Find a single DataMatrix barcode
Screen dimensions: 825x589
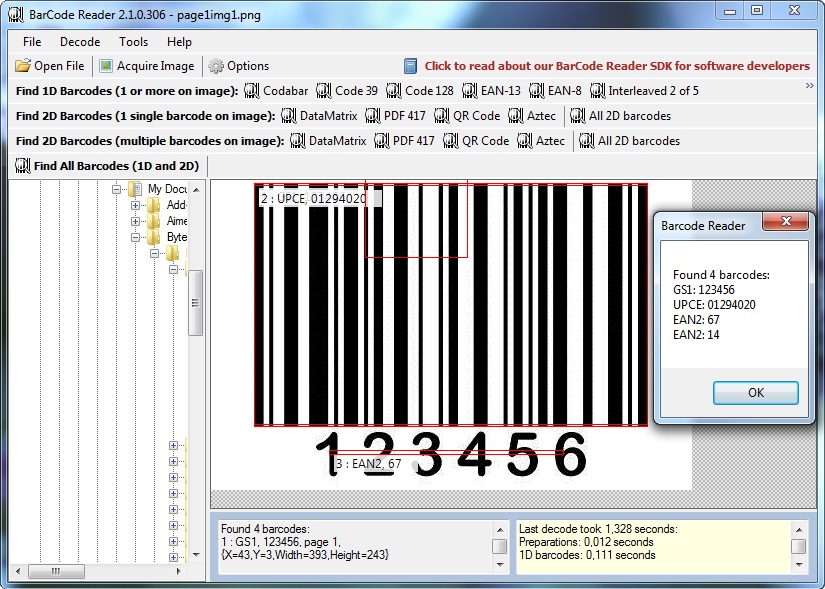(319, 116)
